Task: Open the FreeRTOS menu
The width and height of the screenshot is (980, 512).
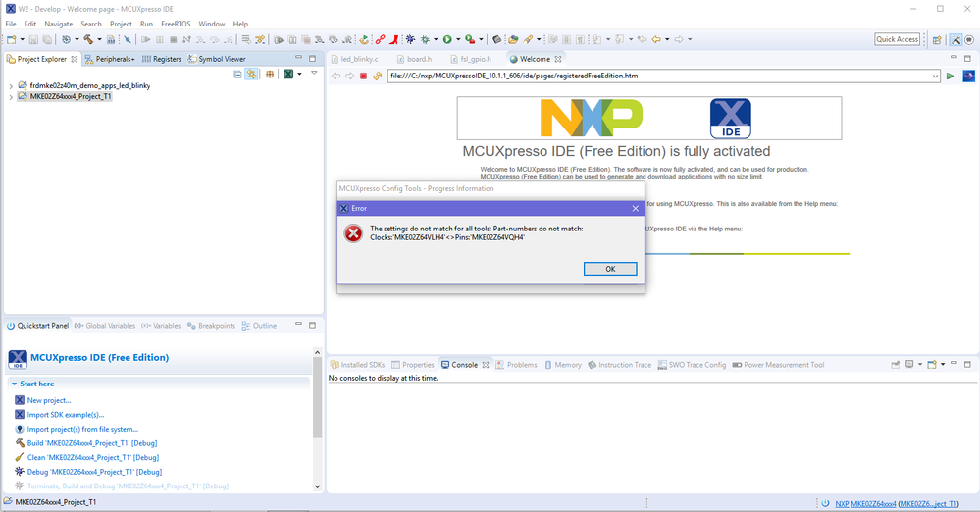Action: pyautogui.click(x=176, y=24)
